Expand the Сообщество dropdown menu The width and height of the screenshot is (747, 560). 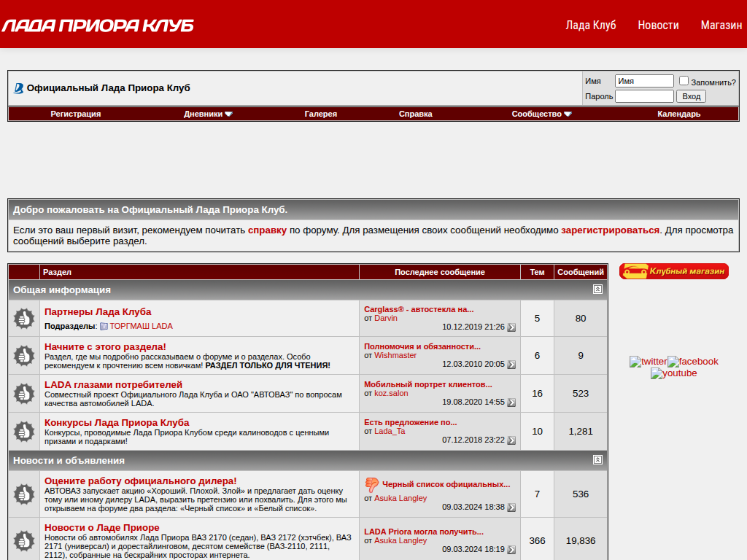point(541,114)
